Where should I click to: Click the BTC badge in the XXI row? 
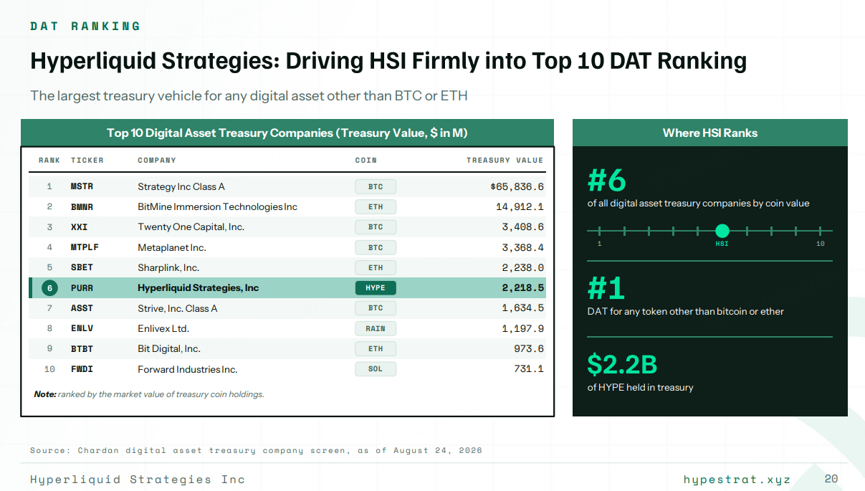click(376, 227)
